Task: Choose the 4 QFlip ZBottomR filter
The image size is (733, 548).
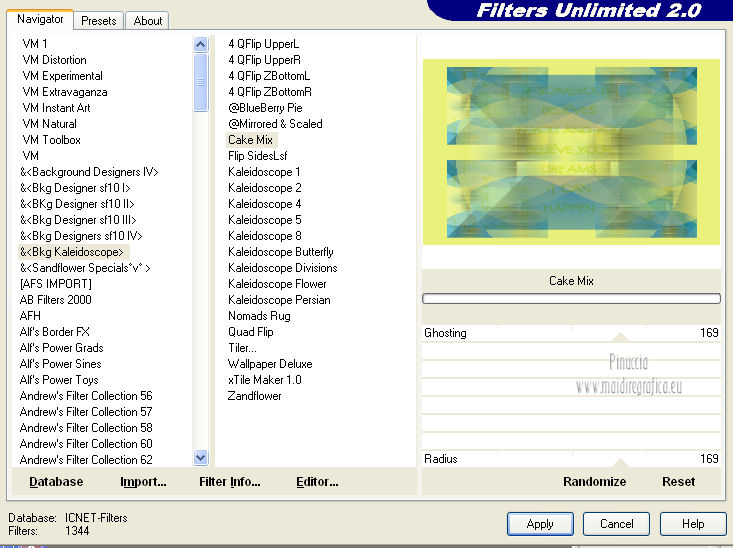Action: click(270, 92)
